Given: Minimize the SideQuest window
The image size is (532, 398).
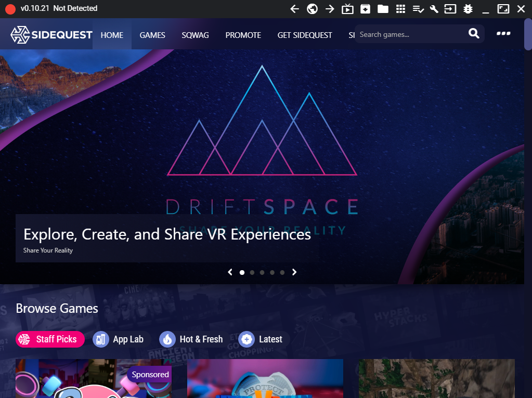Looking at the screenshot, I should pos(486,11).
